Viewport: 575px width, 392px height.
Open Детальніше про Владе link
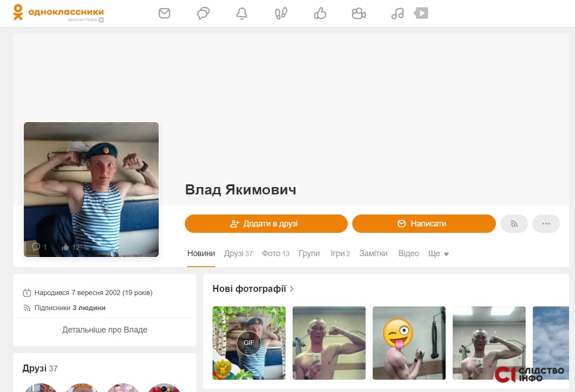pyautogui.click(x=105, y=330)
